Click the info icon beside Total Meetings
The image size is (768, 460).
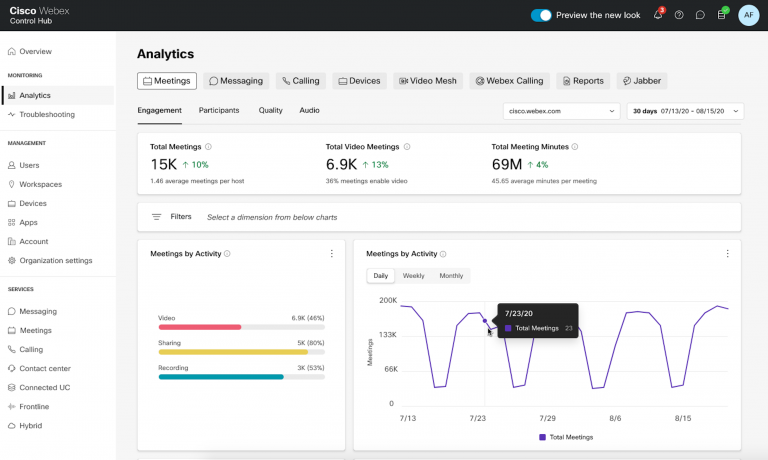(x=208, y=146)
